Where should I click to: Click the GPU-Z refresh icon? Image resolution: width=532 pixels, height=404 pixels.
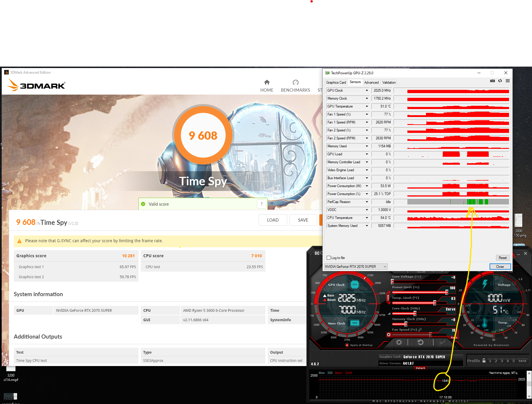point(500,81)
